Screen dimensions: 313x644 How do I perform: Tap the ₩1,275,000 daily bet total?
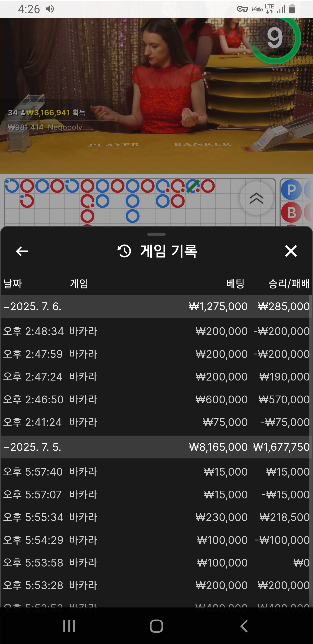(x=218, y=307)
